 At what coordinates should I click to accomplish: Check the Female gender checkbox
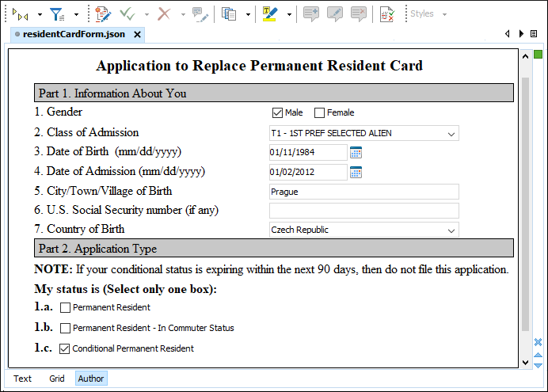[320, 112]
